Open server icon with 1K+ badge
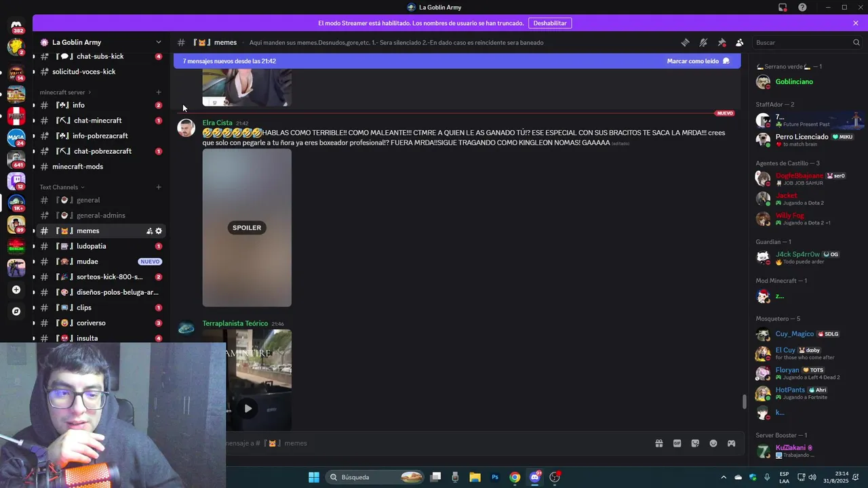The image size is (868, 488). click(16, 202)
